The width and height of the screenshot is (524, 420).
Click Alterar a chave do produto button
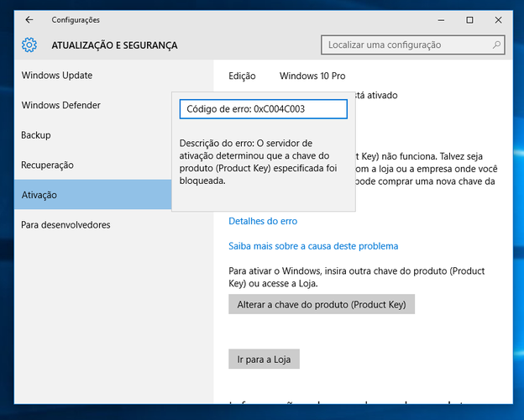click(x=322, y=304)
